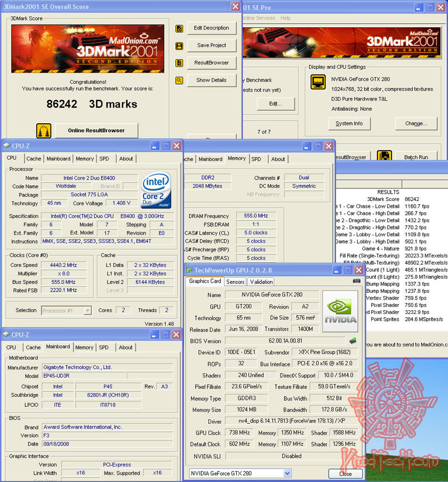Click the monitor icon under Display and CPU Settings
Screen dimensions: 448x482
318,82
